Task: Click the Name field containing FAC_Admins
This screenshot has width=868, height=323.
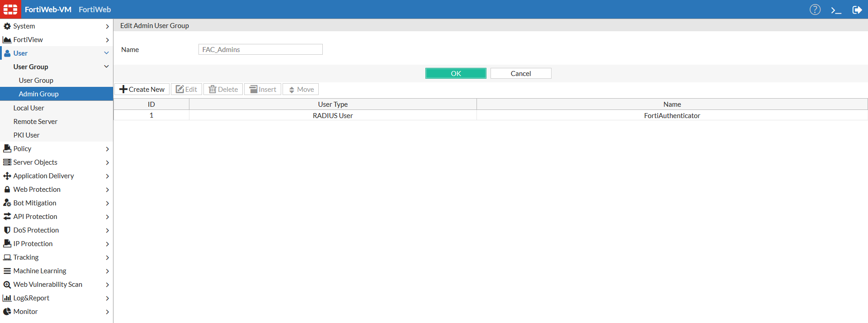Action: pos(260,49)
